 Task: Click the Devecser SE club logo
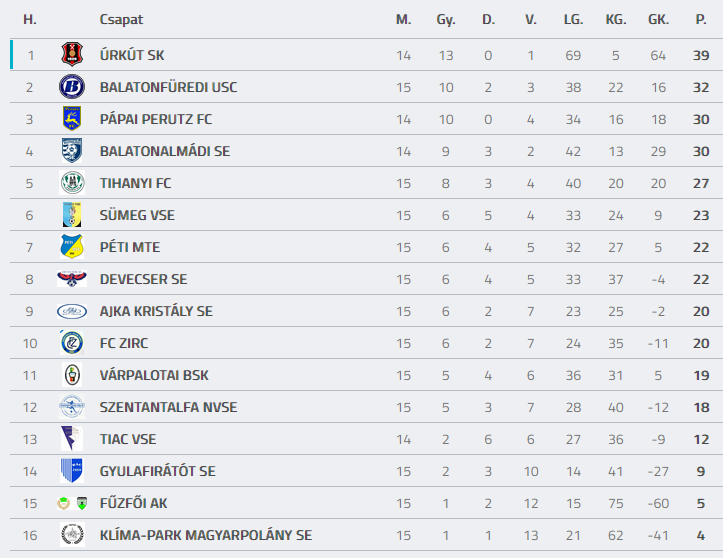tap(71, 279)
